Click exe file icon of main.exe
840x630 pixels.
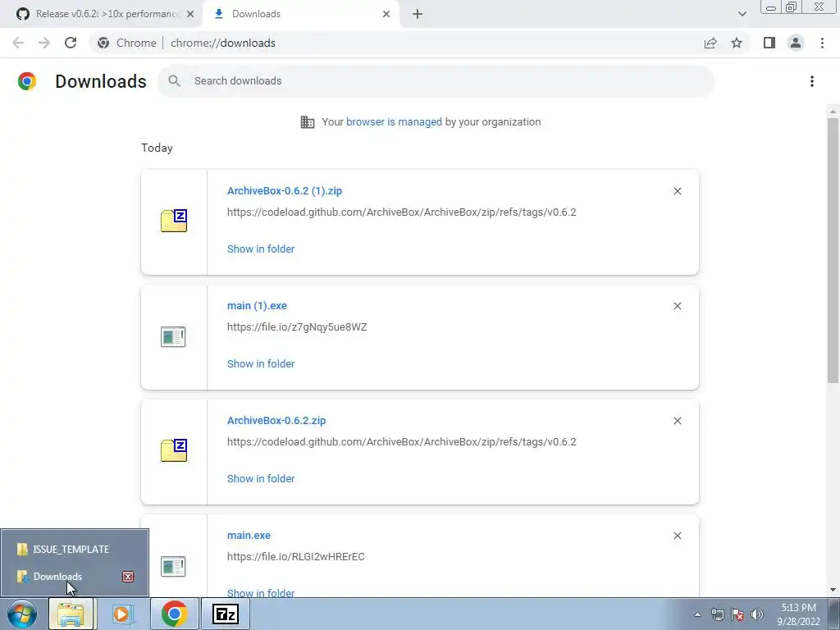(x=173, y=566)
